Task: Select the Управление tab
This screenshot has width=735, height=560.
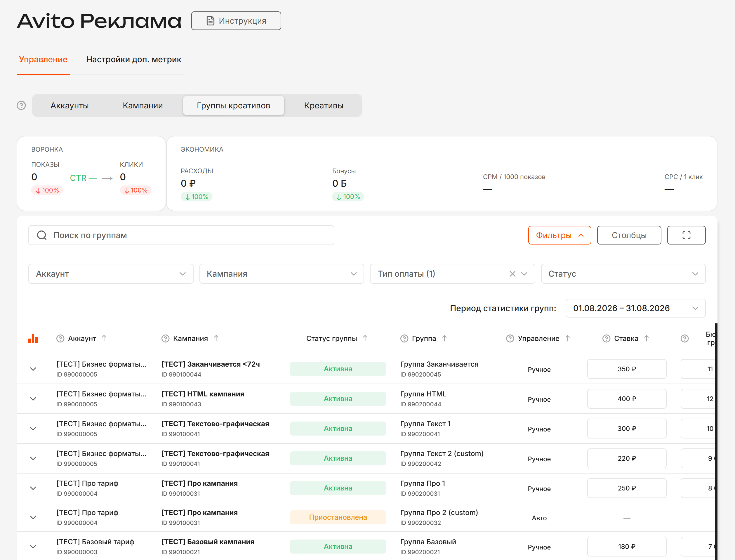Action: 43,59
